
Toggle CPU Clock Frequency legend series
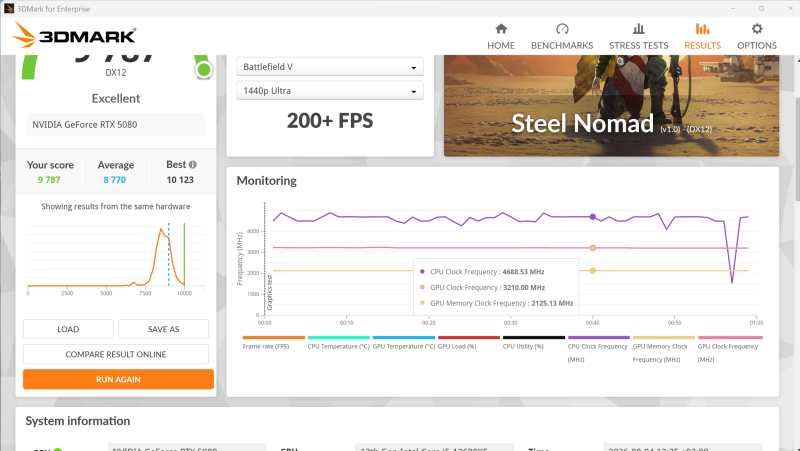598,349
